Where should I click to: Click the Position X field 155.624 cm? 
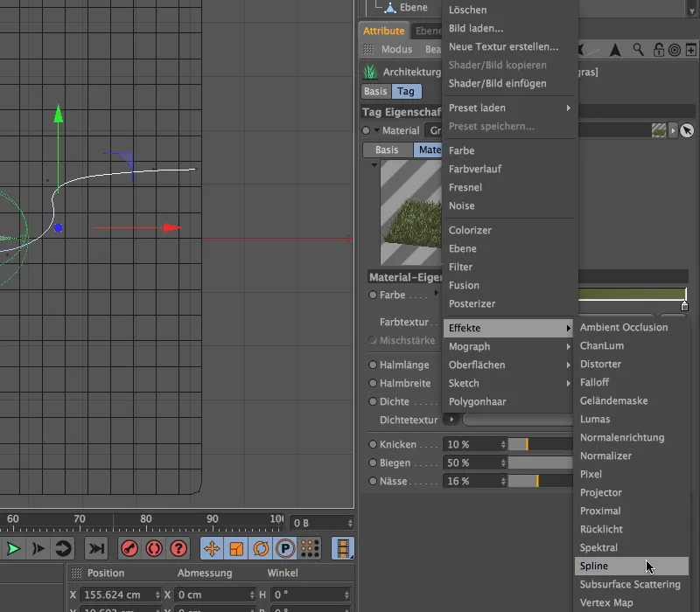(x=121, y=595)
